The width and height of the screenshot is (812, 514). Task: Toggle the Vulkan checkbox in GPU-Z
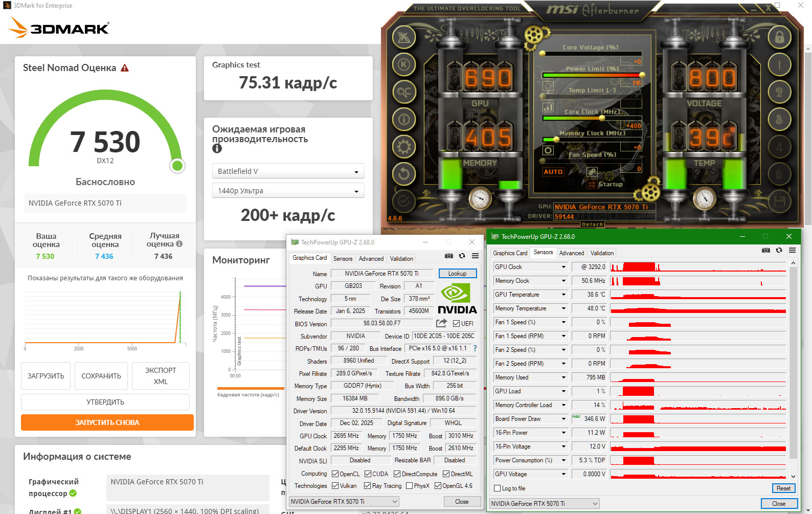point(335,486)
